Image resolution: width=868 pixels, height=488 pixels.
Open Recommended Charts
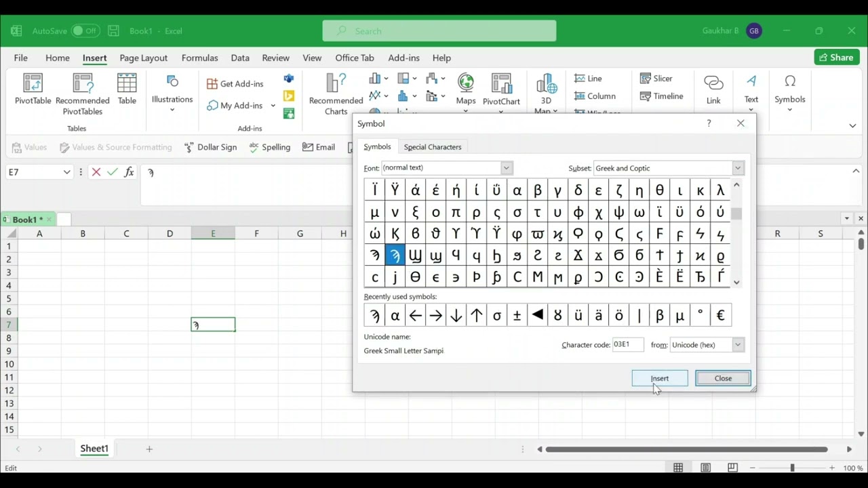pos(336,94)
